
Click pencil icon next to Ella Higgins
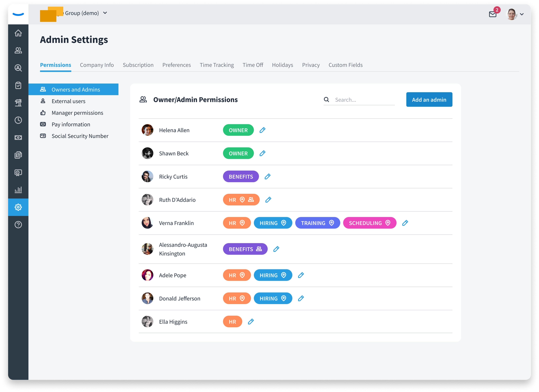[251, 322]
